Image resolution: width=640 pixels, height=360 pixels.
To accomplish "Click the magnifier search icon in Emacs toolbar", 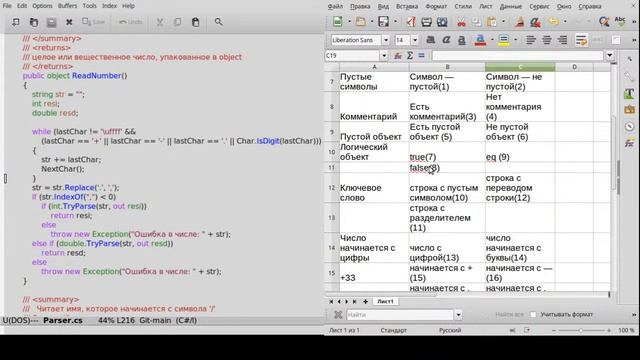I will pyautogui.click(x=218, y=22).
